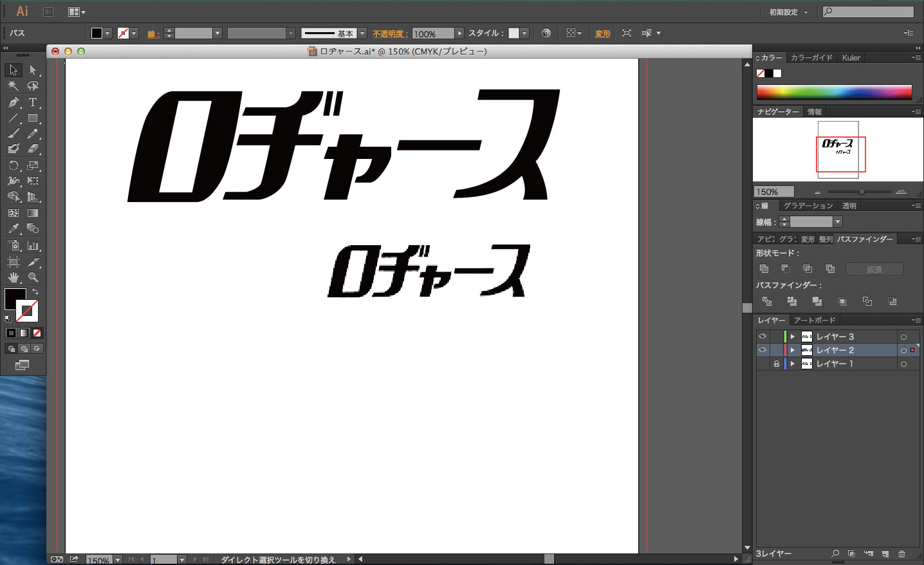Select the Scale tool
Image resolution: width=924 pixels, height=565 pixels.
pos(33,165)
